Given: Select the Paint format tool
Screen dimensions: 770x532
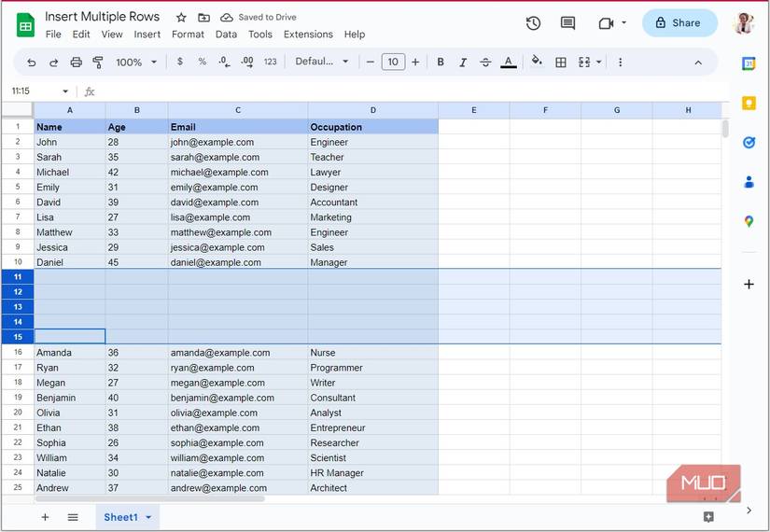Looking at the screenshot, I should 98,63.
